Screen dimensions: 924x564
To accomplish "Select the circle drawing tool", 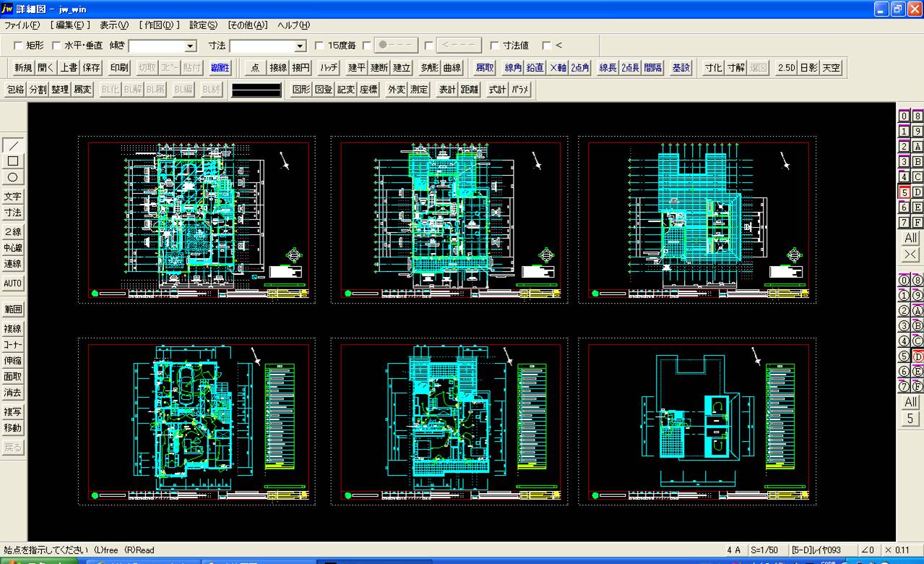I will pyautogui.click(x=13, y=177).
